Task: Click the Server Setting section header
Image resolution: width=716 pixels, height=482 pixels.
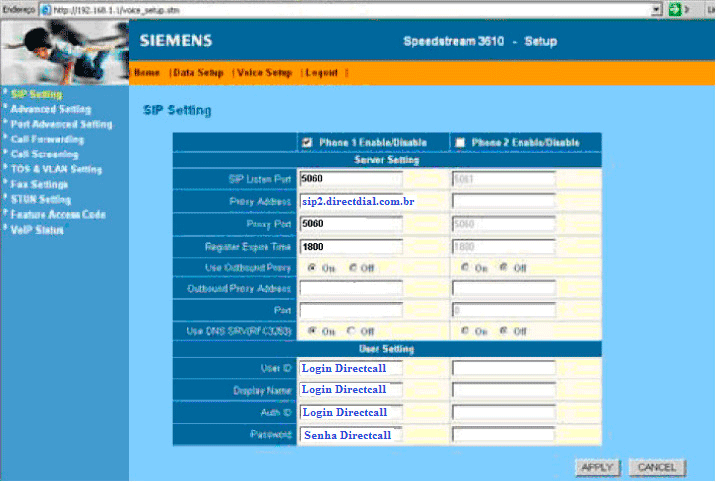Action: (387, 160)
